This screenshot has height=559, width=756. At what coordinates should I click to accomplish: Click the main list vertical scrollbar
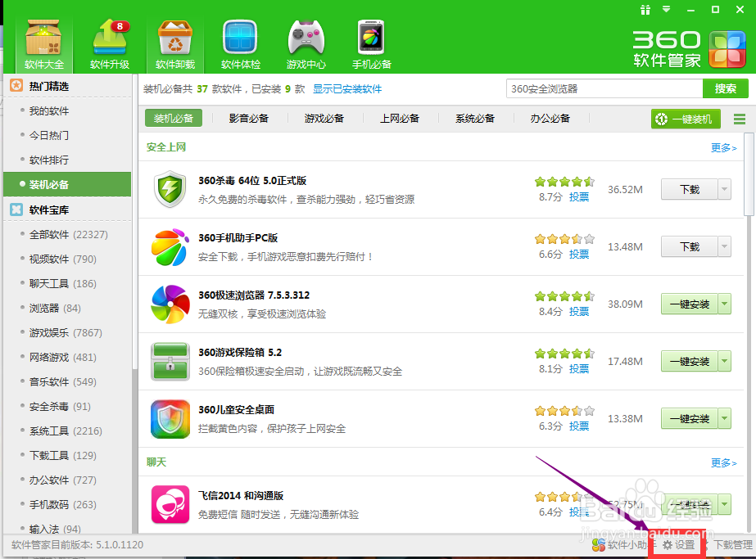(x=749, y=175)
